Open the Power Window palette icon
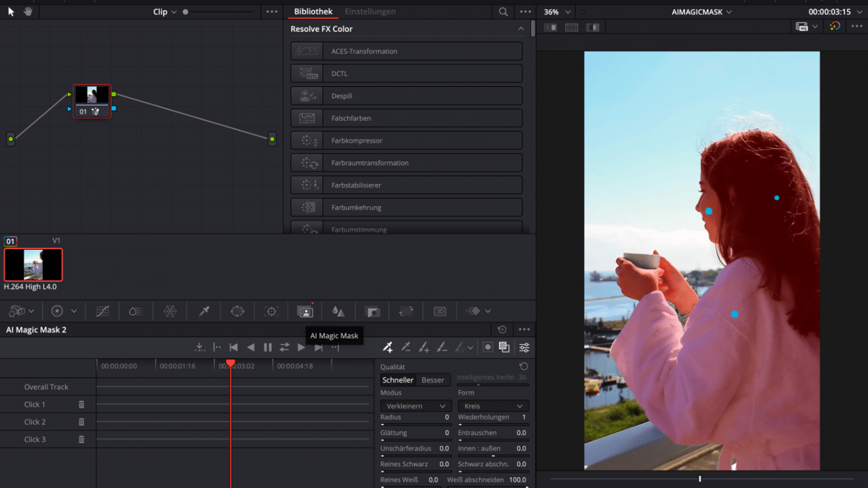This screenshot has width=868, height=488. click(237, 311)
